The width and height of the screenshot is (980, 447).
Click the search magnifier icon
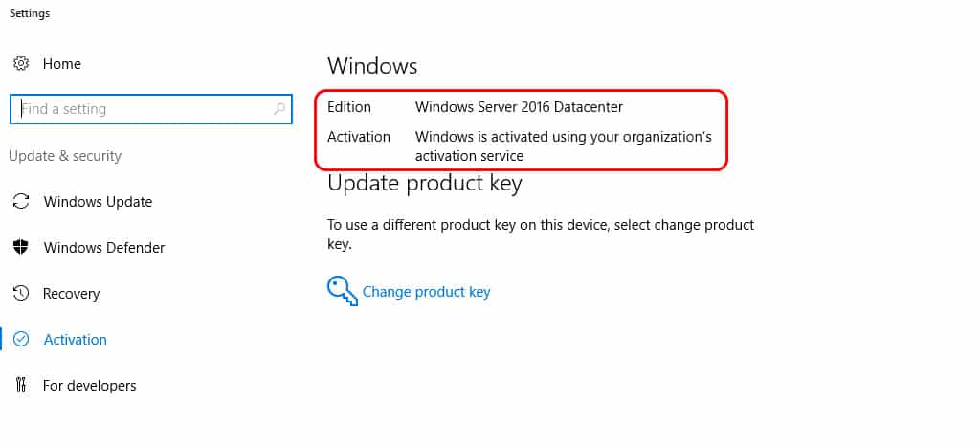(279, 109)
